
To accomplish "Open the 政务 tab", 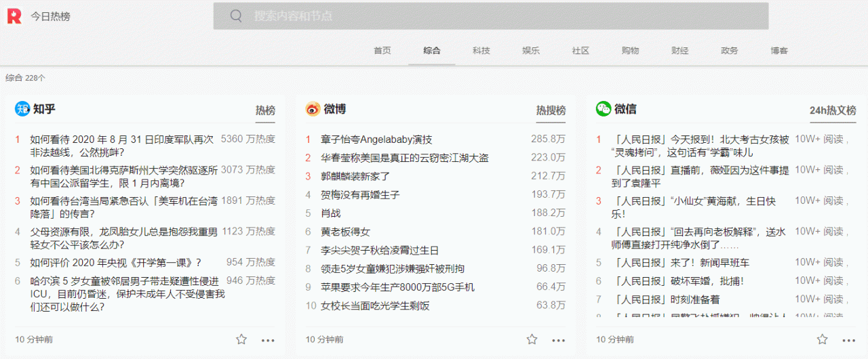I will pyautogui.click(x=730, y=51).
